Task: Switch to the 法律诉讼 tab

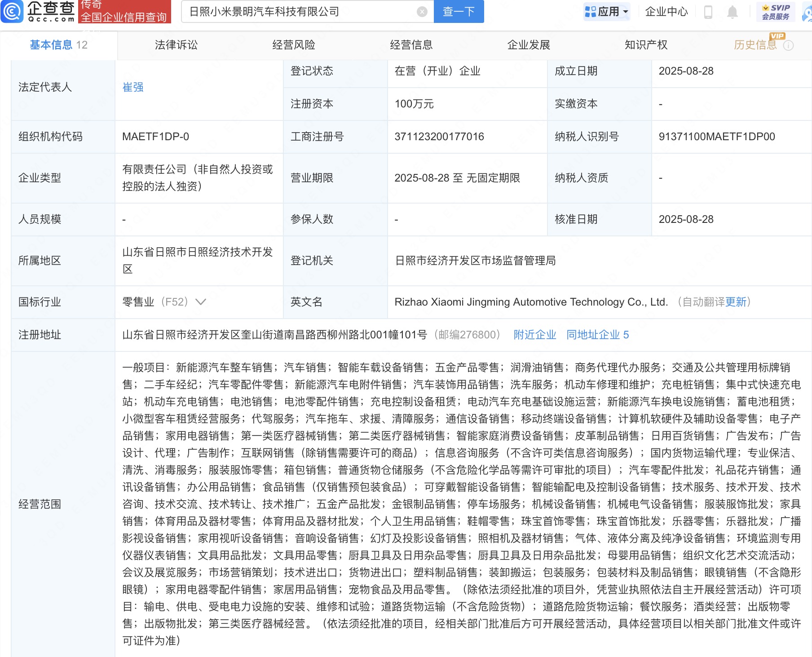Action: point(176,45)
